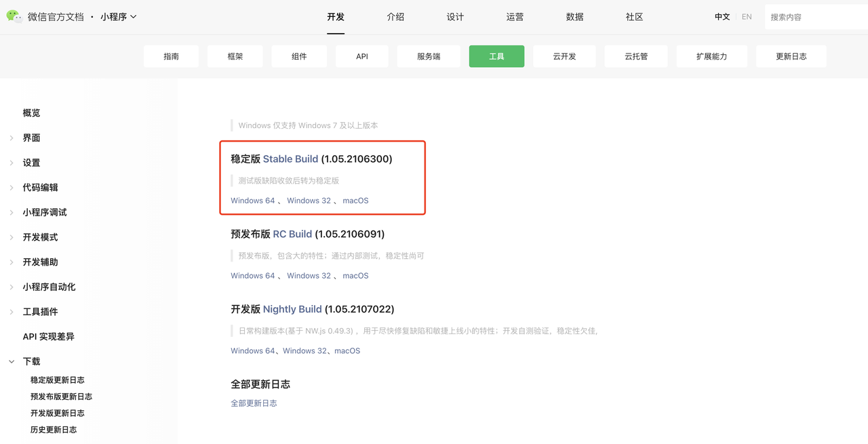The width and height of the screenshot is (868, 444).
Task: Open the RC Build heading link
Action: click(292, 235)
